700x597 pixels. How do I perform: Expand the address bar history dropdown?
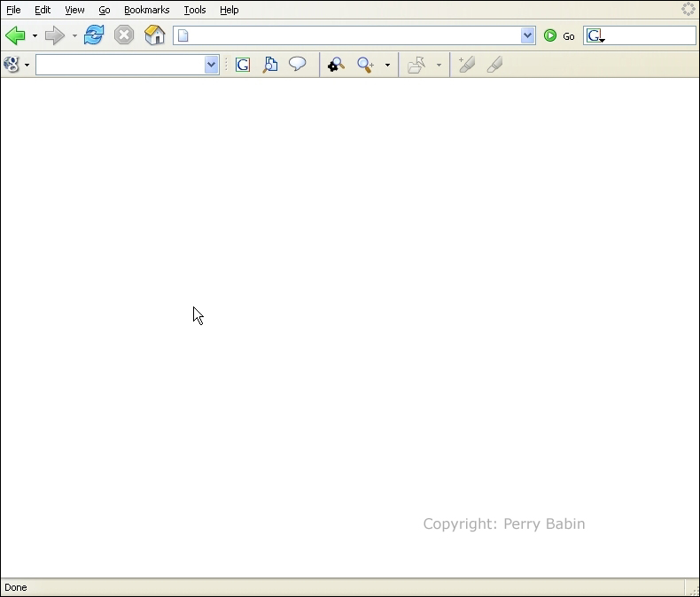tap(528, 35)
